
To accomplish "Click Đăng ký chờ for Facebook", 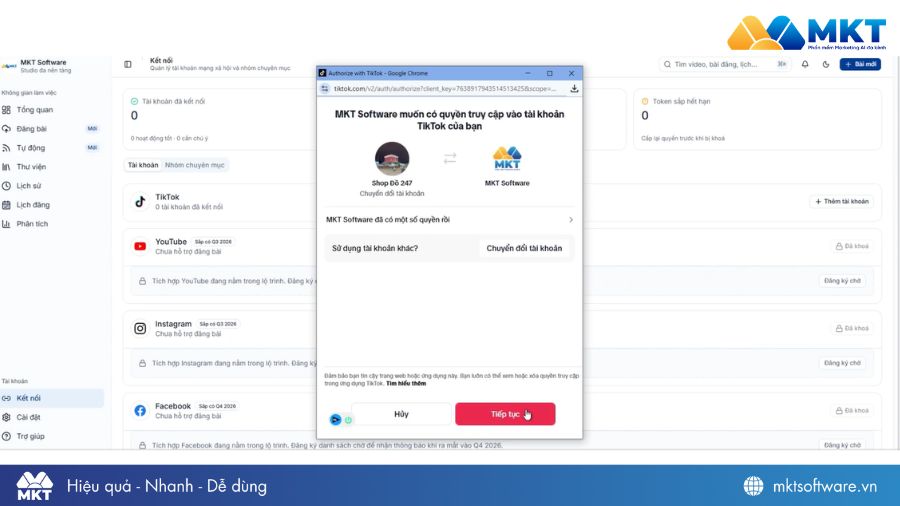I will 842,445.
